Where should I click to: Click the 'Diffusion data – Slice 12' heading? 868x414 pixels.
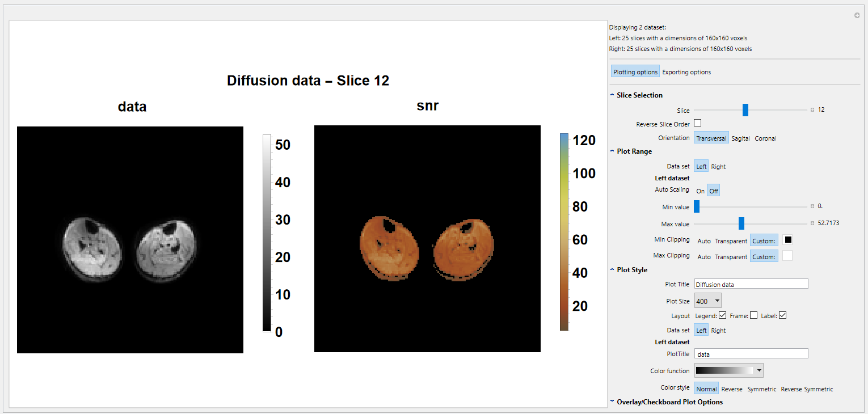[x=308, y=81]
